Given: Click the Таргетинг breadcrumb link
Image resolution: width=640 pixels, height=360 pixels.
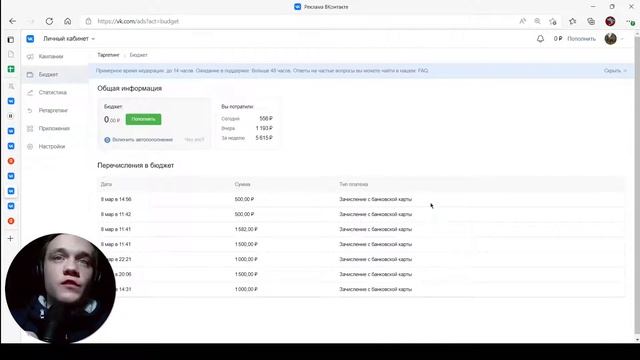Looking at the screenshot, I should (108, 55).
